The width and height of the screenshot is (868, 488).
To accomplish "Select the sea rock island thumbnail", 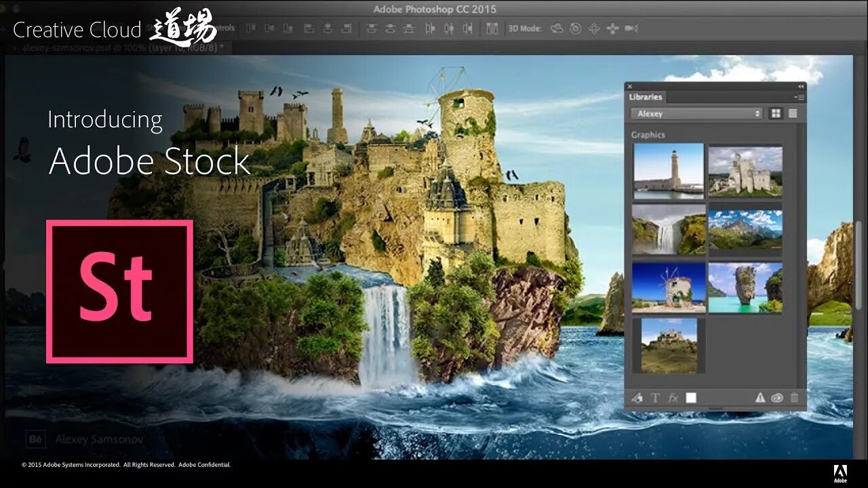I will [x=745, y=287].
